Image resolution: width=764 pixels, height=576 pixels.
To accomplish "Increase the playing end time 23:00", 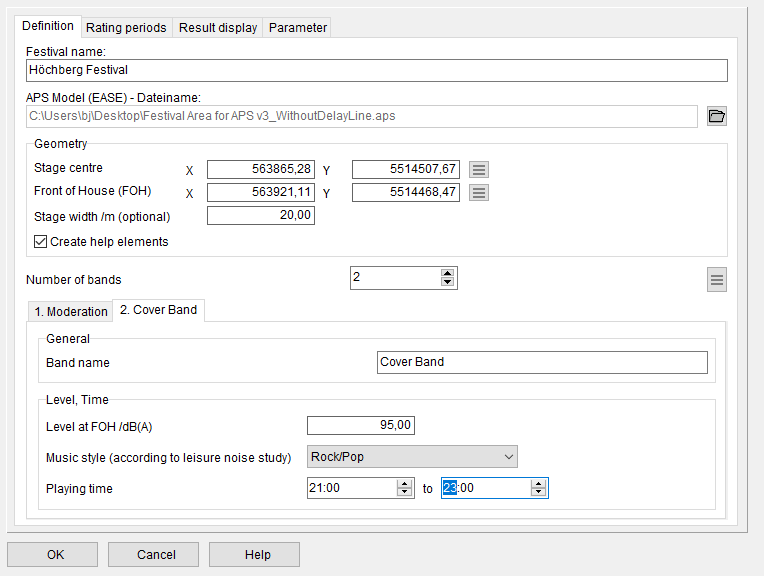I will point(538,483).
